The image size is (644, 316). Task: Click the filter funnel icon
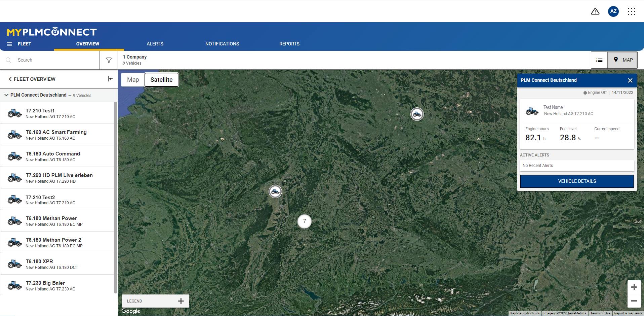tap(109, 60)
